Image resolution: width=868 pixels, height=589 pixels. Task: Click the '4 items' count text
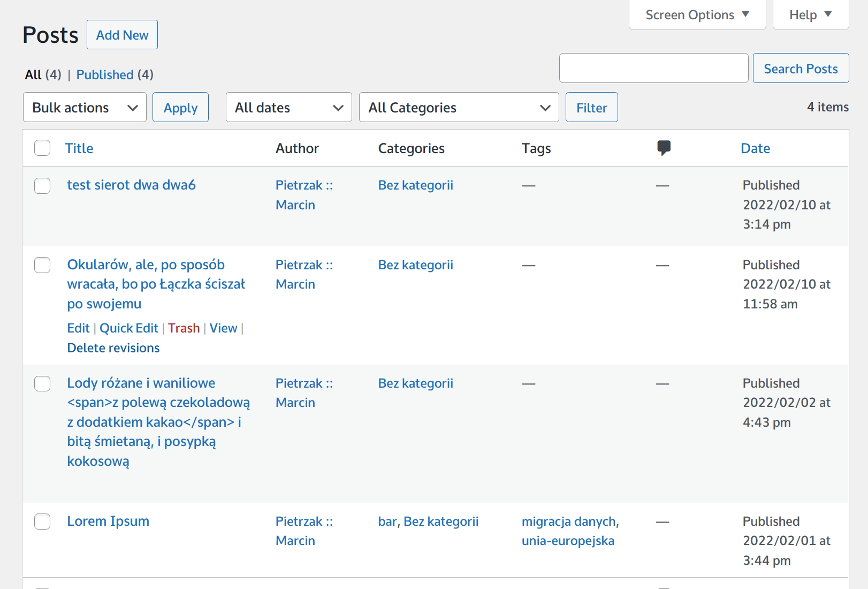click(828, 107)
